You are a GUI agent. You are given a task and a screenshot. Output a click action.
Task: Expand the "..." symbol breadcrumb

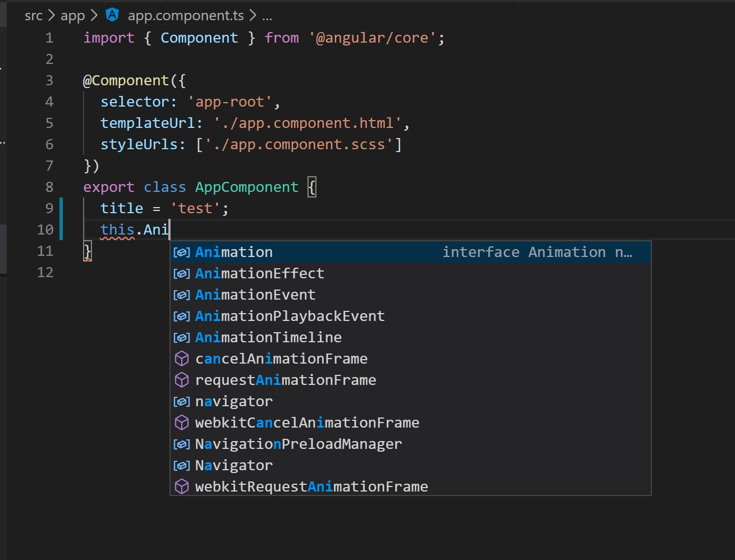pos(268,16)
